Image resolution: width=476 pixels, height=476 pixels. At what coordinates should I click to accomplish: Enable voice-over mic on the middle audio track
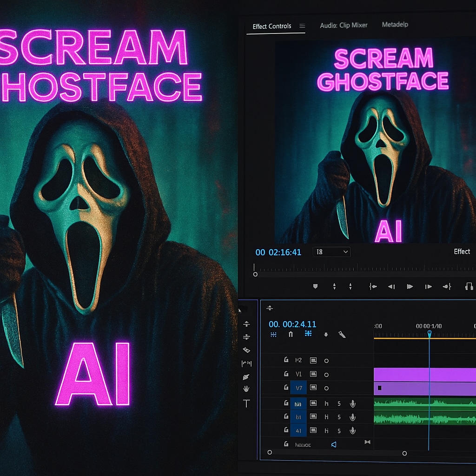[352, 417]
